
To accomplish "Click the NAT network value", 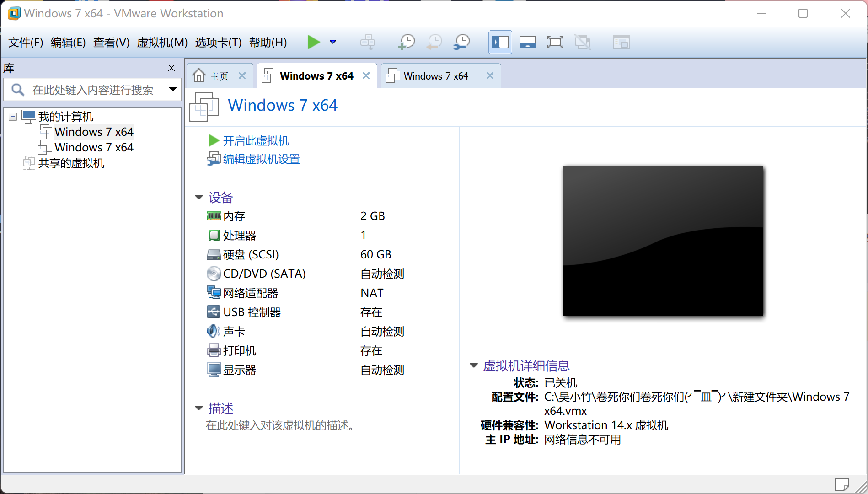I will tap(372, 293).
